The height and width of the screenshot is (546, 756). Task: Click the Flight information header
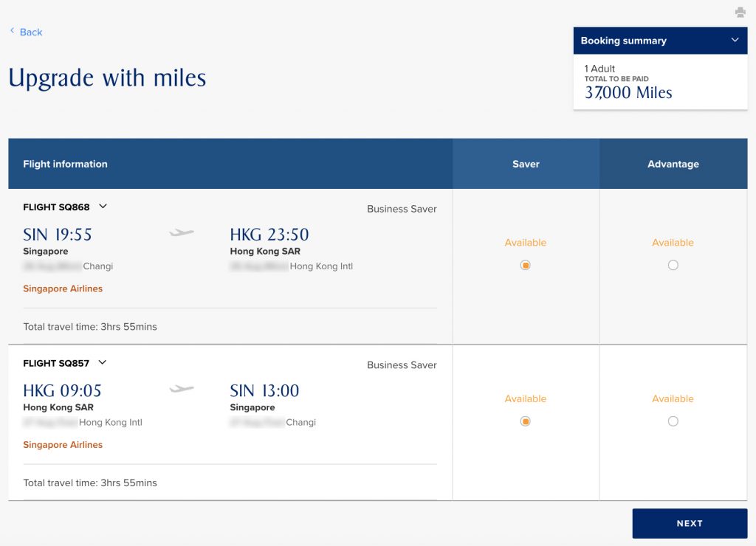(65, 164)
